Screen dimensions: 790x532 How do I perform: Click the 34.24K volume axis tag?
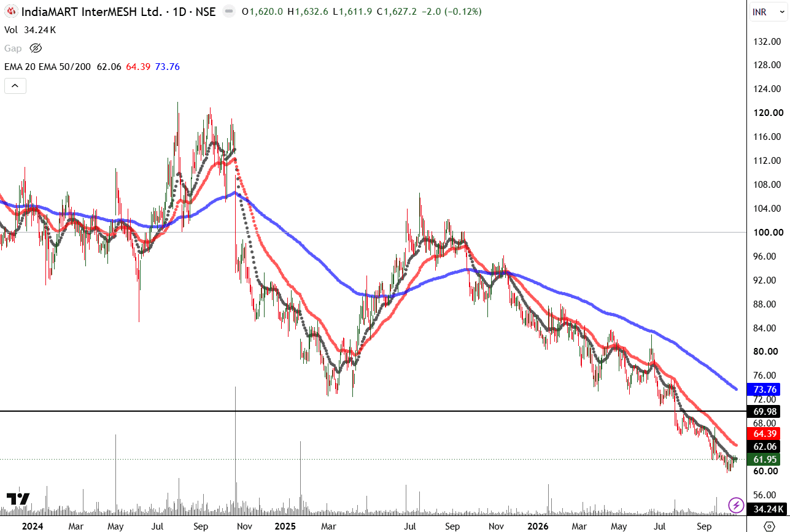pyautogui.click(x=767, y=509)
